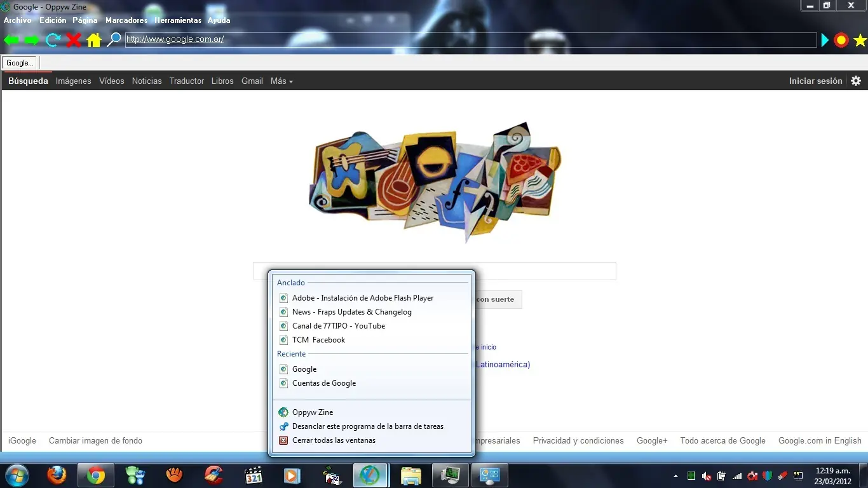The height and width of the screenshot is (488, 868).
Task: Reload page with the cyan refresh icon
Action: (53, 40)
